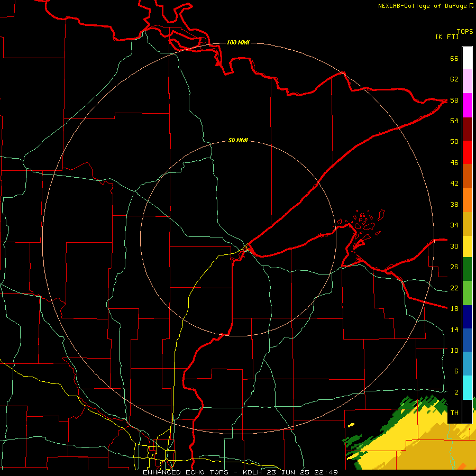The width and height of the screenshot is (476, 476).
Task: Click the '66' legend value
Action: click(454, 59)
